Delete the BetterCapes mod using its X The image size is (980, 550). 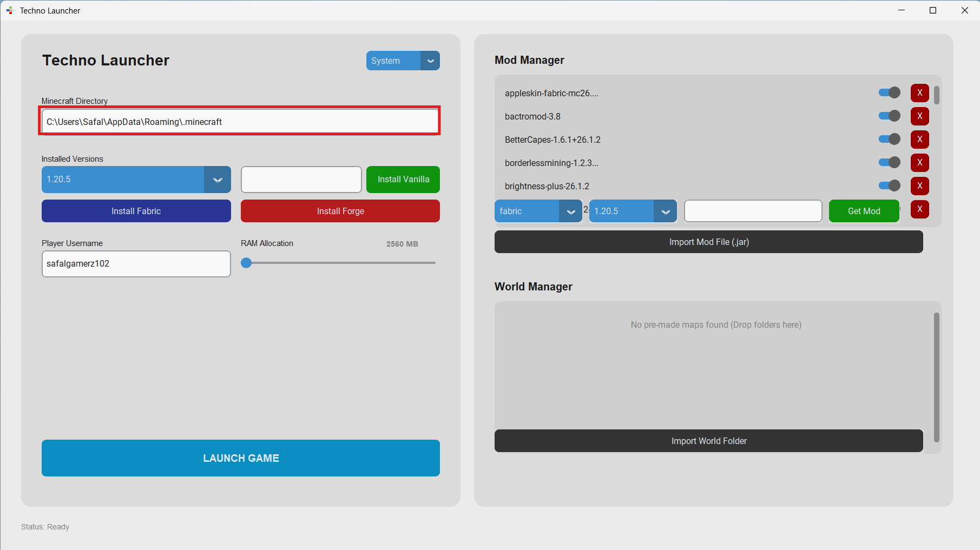(919, 140)
